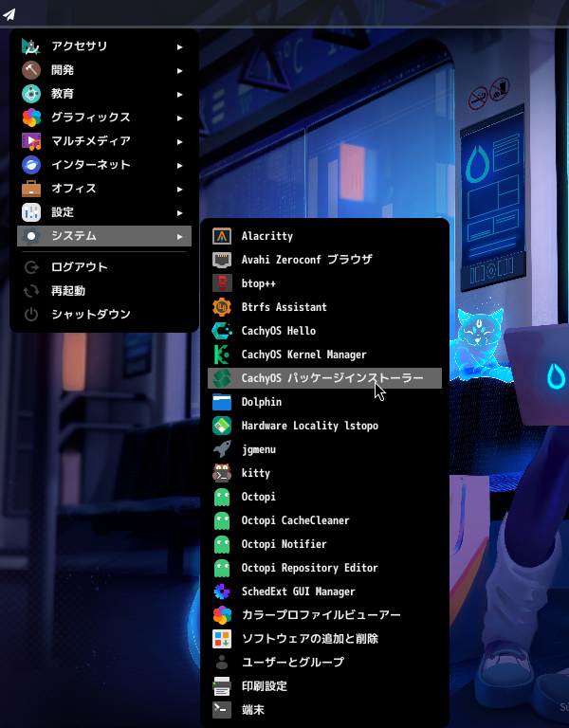569x728 pixels.
Task: Click the Avahi Zeroconf ブラウザ text
Action: tap(307, 260)
